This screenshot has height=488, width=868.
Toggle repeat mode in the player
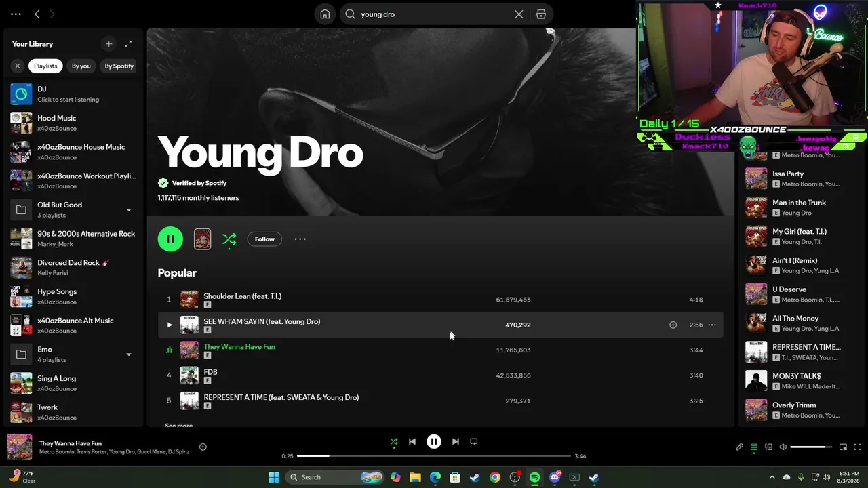tap(474, 442)
